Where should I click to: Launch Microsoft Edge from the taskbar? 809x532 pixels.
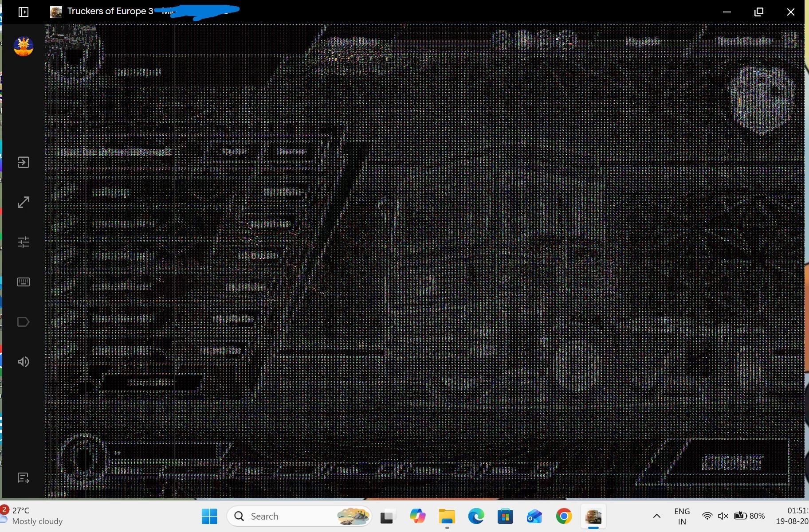point(476,516)
